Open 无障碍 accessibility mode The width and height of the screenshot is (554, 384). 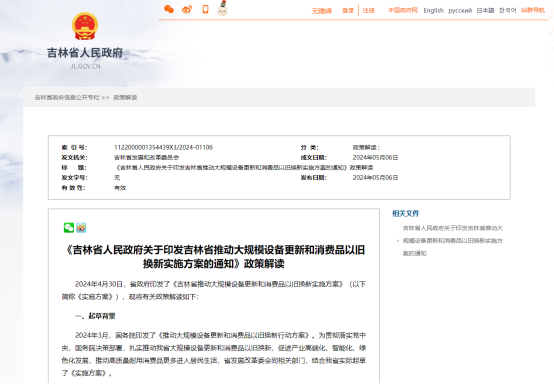click(322, 11)
